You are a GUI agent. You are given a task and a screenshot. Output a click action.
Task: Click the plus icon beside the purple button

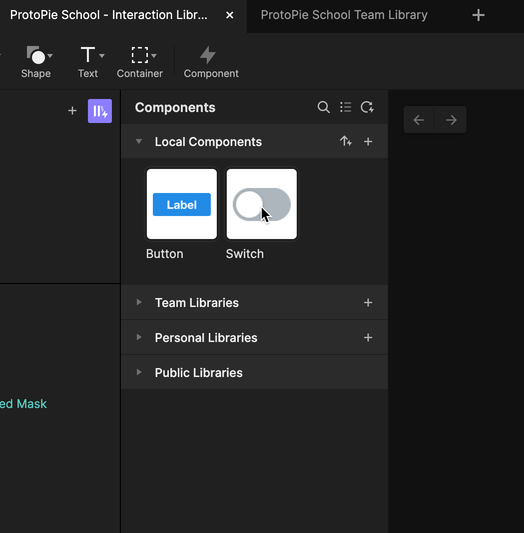(x=72, y=111)
